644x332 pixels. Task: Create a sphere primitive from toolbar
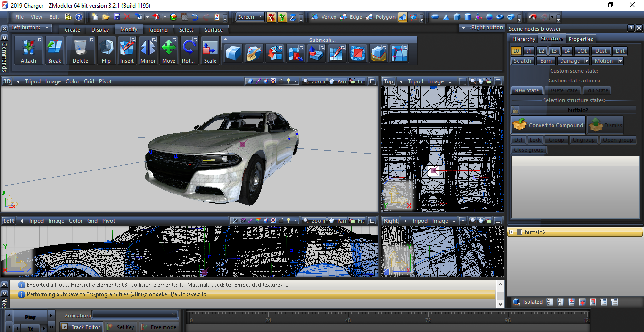pos(489,17)
